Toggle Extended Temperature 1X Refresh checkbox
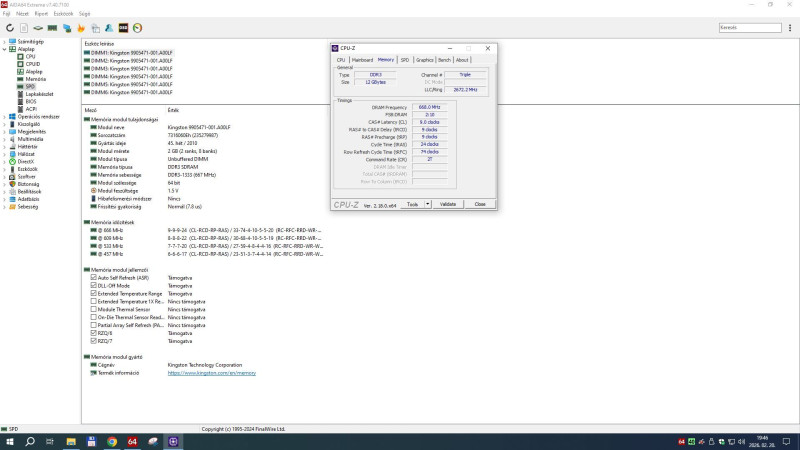This screenshot has height=450, width=800. 93,302
